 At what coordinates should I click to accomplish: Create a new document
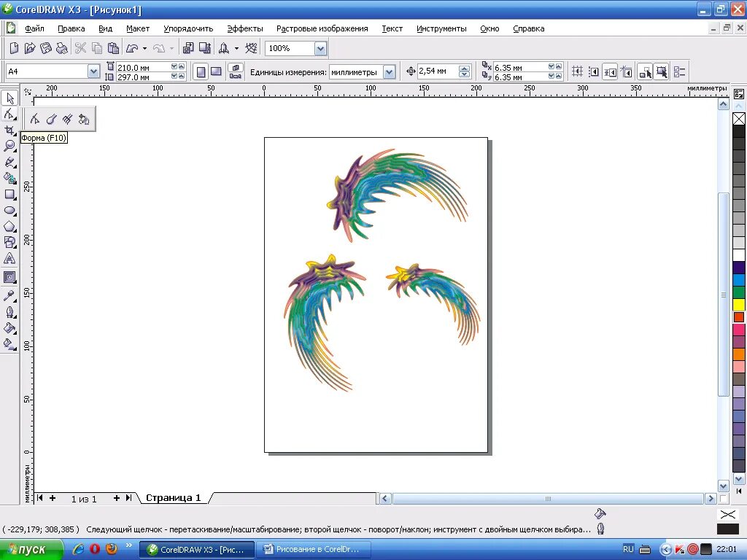[x=14, y=48]
